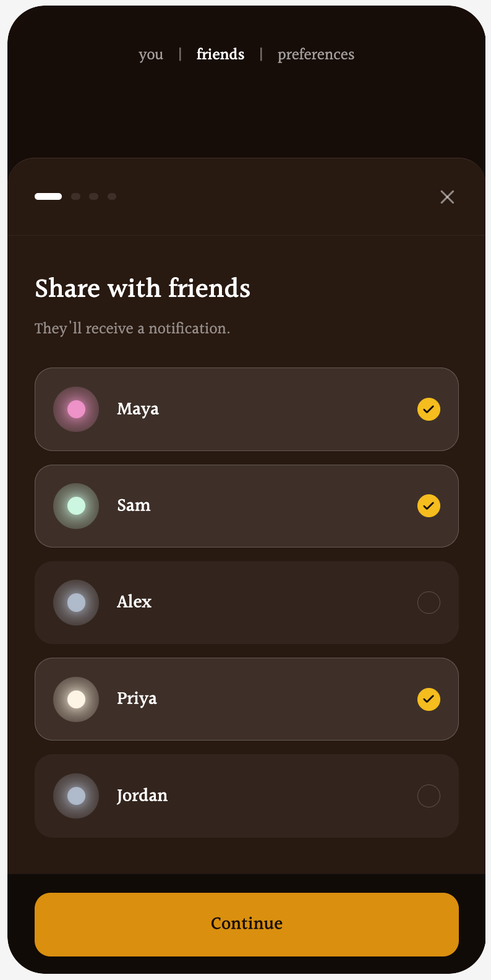This screenshot has width=491, height=980.
Task: Jump to the fourth step dot
Action: [x=112, y=197]
